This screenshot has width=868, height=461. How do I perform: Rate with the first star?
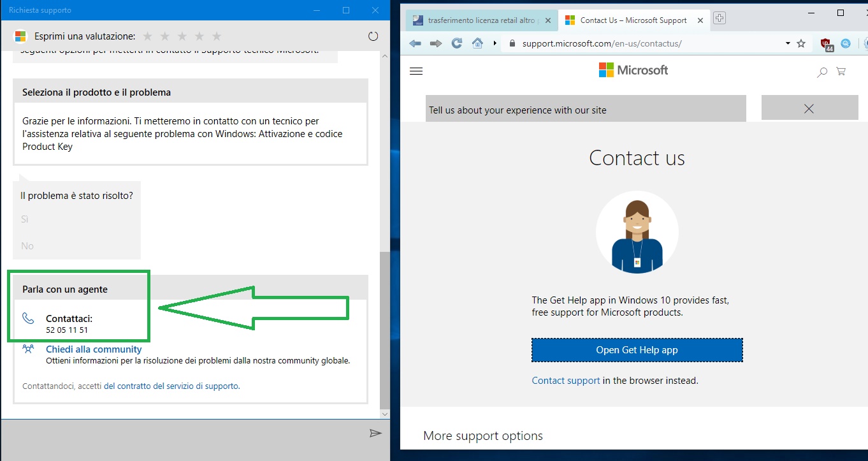148,36
